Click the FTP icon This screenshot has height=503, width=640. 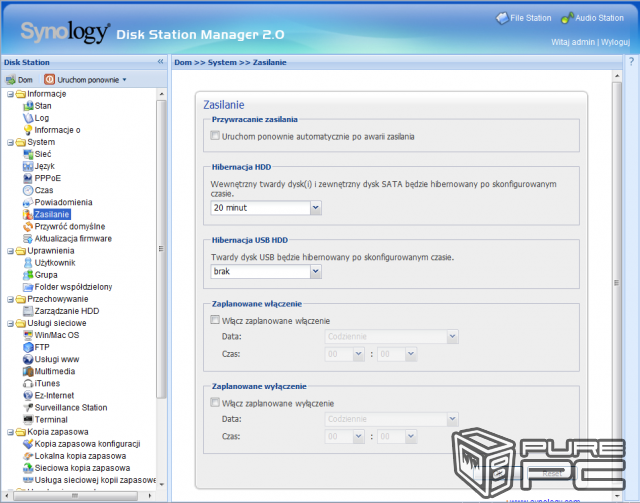pos(28,347)
